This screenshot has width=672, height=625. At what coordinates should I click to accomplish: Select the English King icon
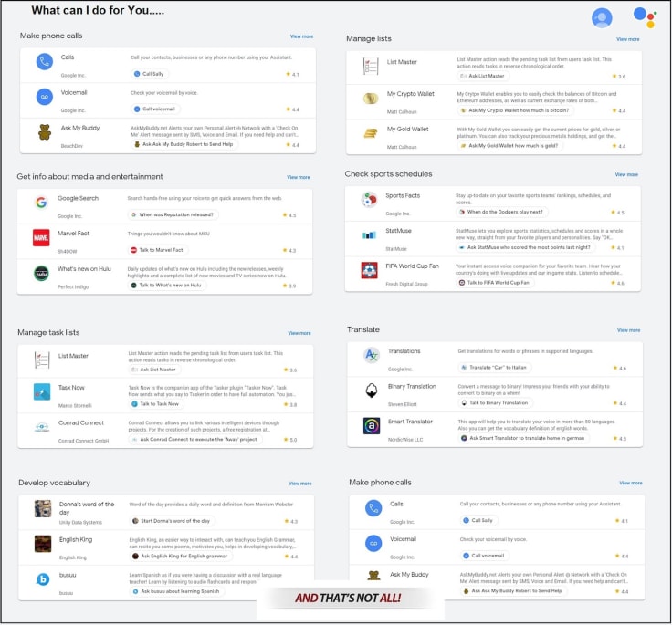[x=43, y=544]
